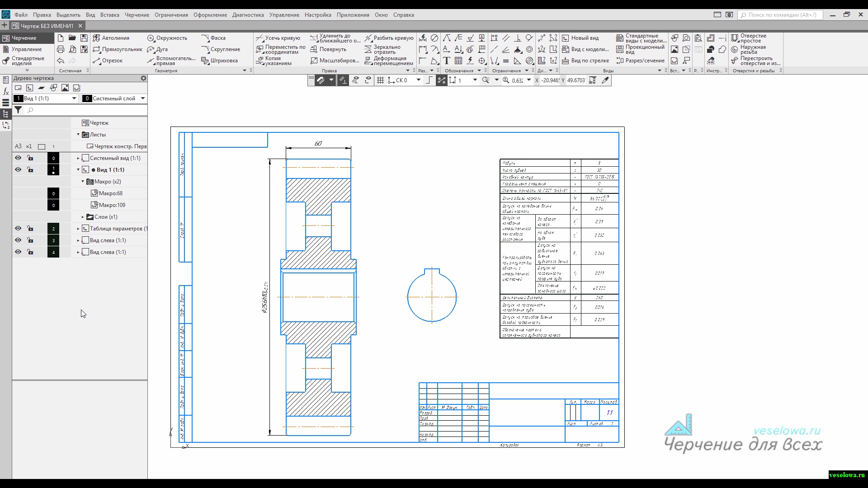Open the Вид 1 (1:1) view dropdown
The image size is (868, 488).
coord(74,99)
